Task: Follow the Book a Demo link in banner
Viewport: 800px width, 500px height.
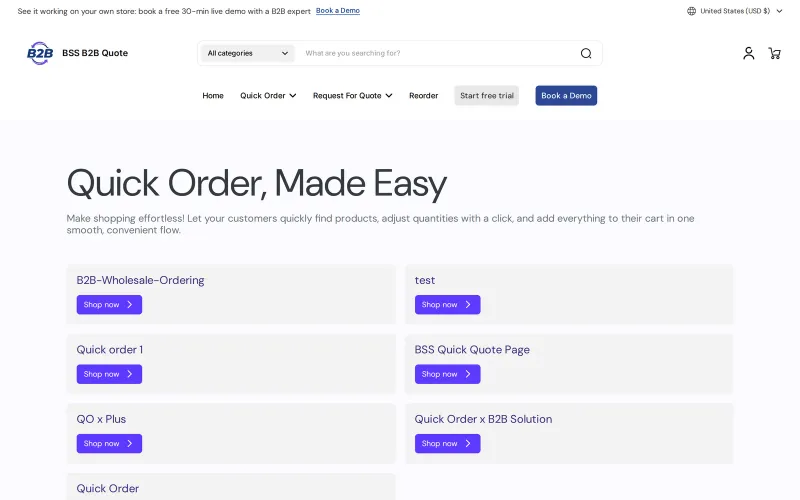Action: pyautogui.click(x=338, y=11)
